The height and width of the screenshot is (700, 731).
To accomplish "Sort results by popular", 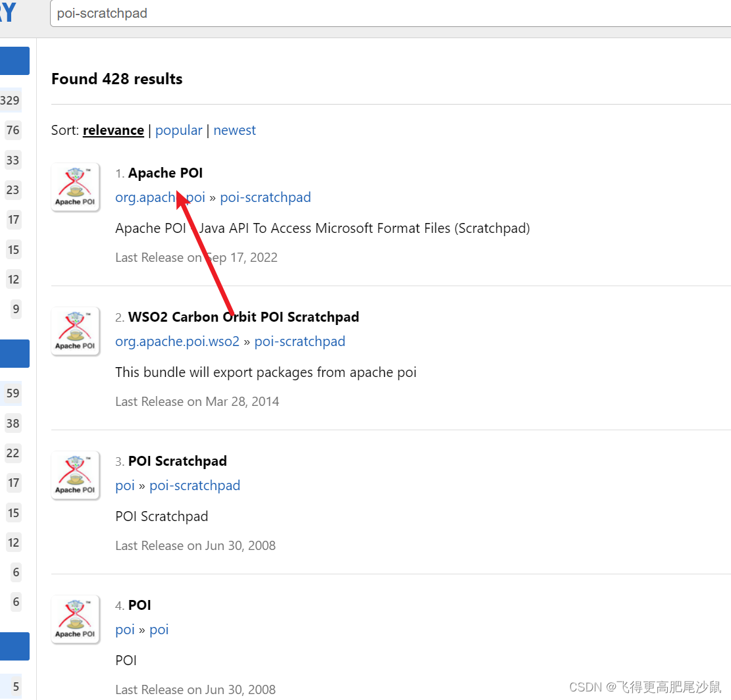I will tap(179, 130).
